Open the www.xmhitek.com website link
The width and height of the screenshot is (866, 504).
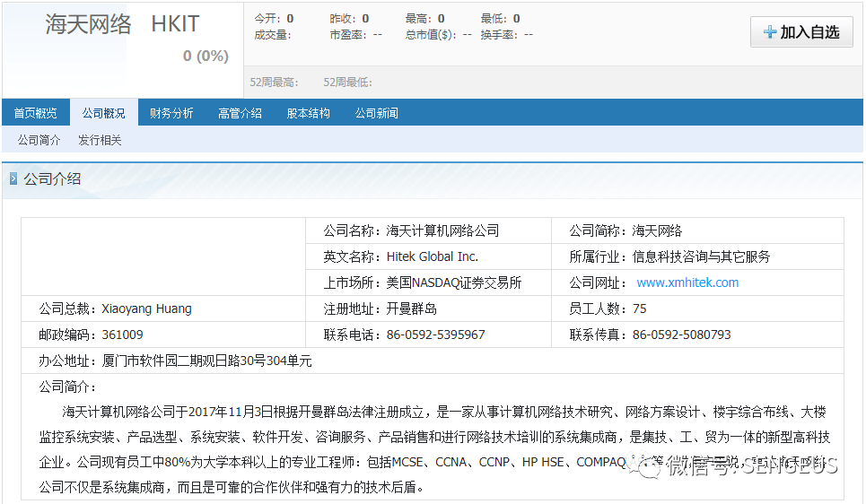[687, 282]
